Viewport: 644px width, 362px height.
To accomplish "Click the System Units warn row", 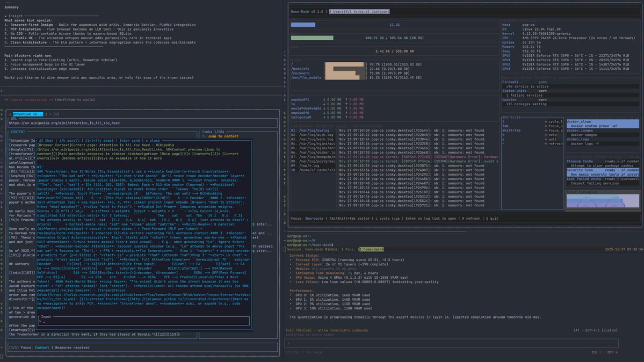I will click(x=570, y=91).
